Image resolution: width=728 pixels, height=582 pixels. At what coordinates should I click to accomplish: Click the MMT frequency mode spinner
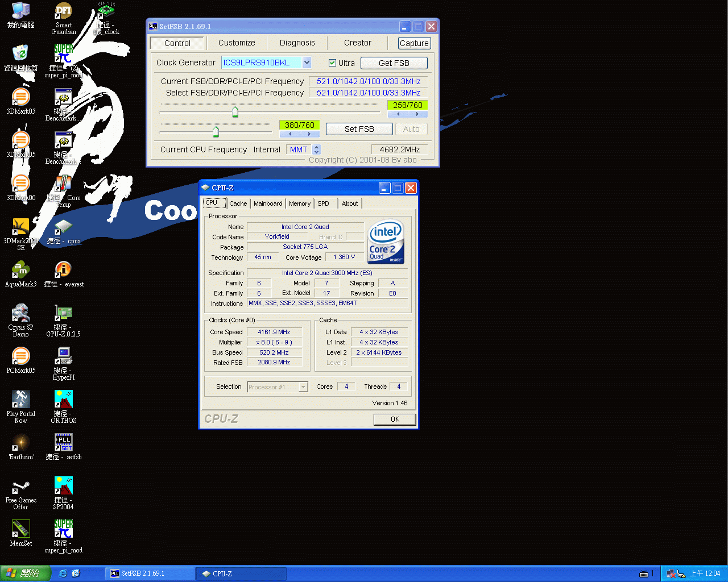317,149
